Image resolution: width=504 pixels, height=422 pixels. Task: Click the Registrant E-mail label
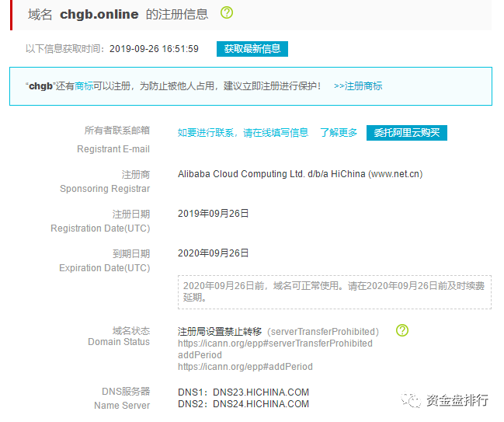(x=113, y=149)
